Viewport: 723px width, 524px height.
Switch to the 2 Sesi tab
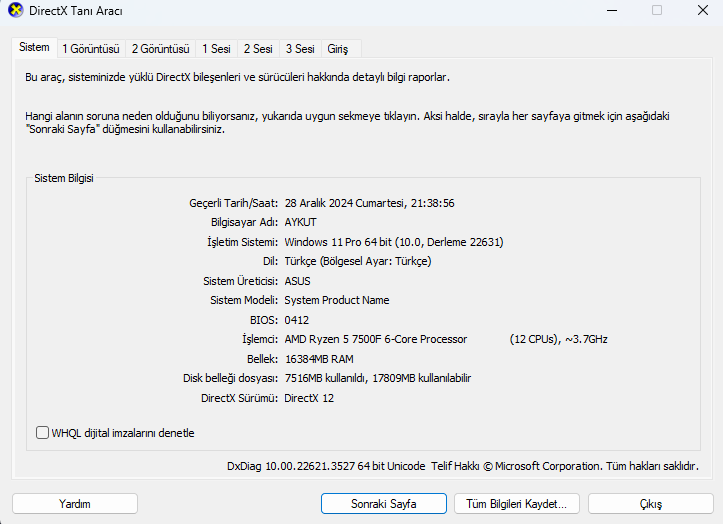258,49
